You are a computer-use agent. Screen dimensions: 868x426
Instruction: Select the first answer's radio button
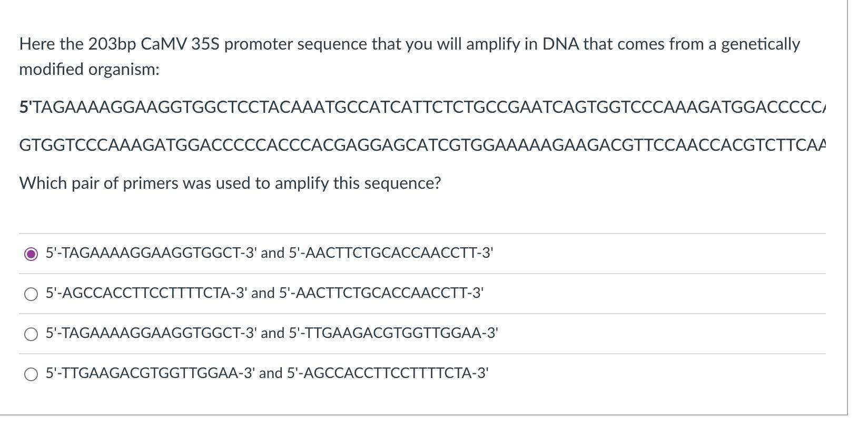[x=31, y=254]
